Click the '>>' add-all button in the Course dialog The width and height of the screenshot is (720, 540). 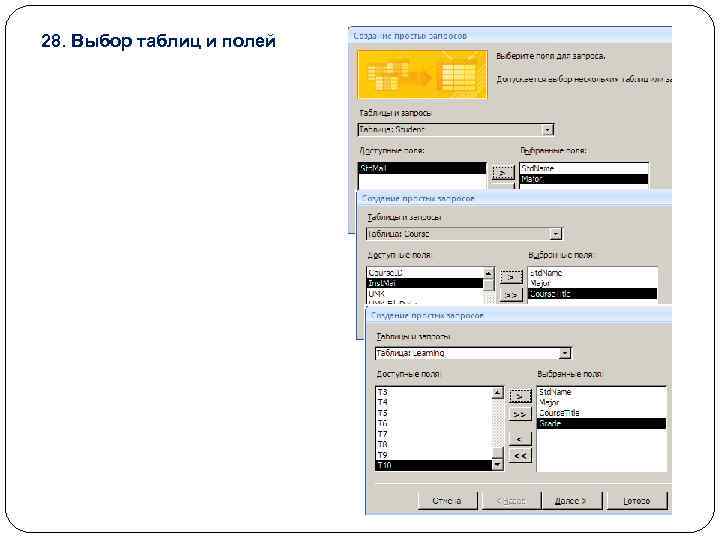[x=511, y=295]
